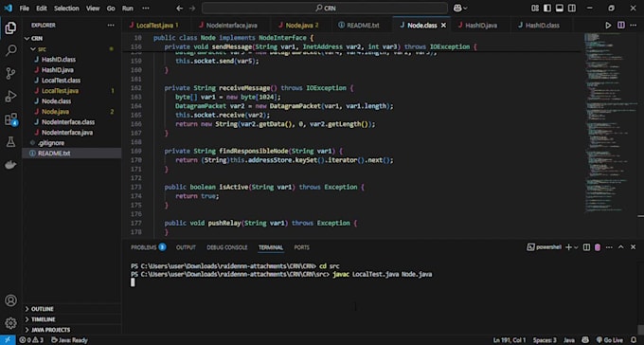Click the CRN command center search box
Screen dimensions: 644x345
[x=325, y=8]
